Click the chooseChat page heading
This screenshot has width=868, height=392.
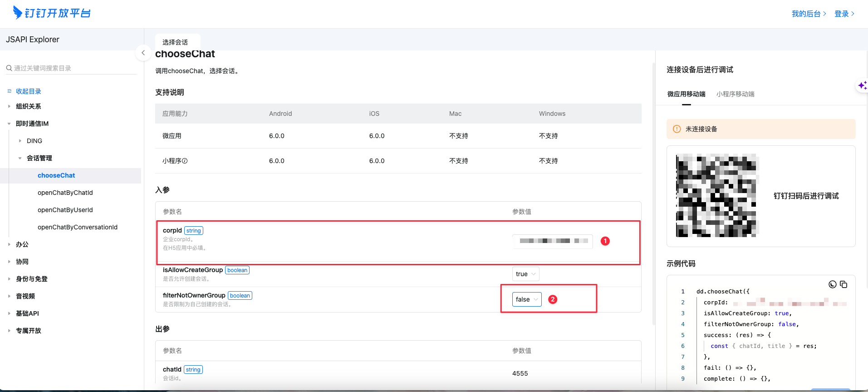185,54
